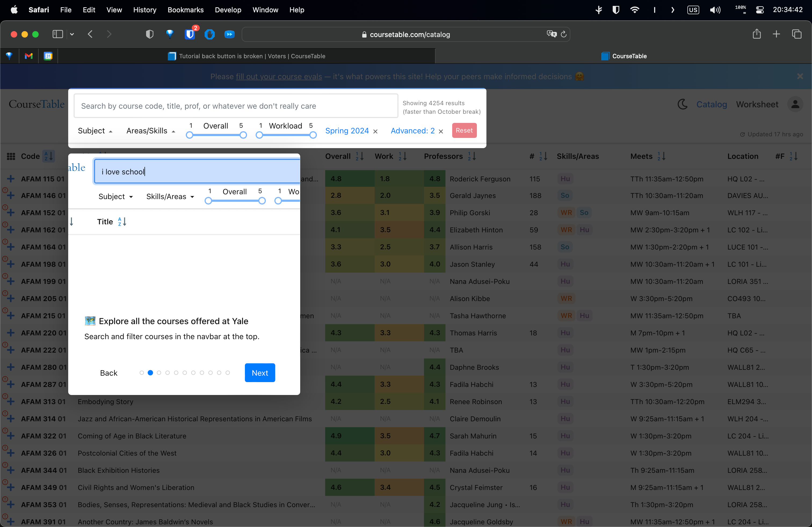This screenshot has width=812, height=527.
Task: Add AFAM 115 01 to worksheet
Action: click(10, 179)
